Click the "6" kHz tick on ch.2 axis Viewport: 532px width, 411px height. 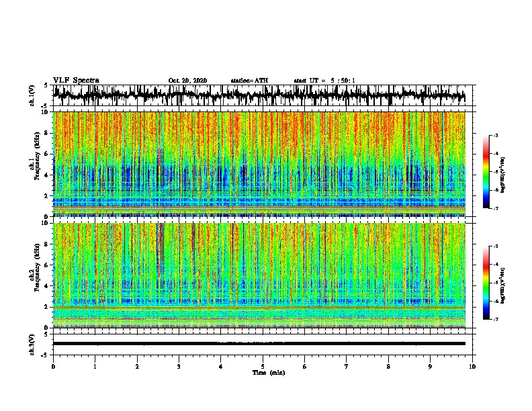point(46,265)
